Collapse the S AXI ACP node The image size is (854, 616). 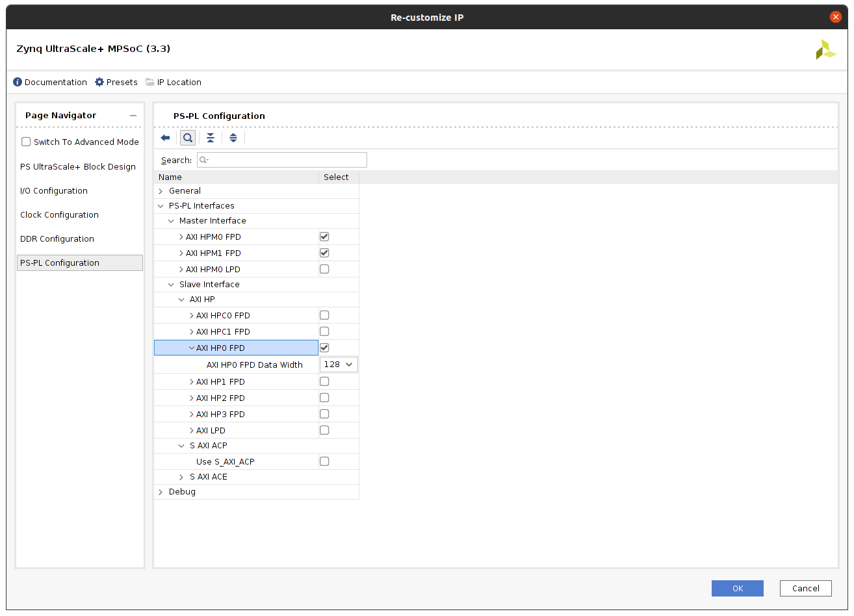pos(181,446)
